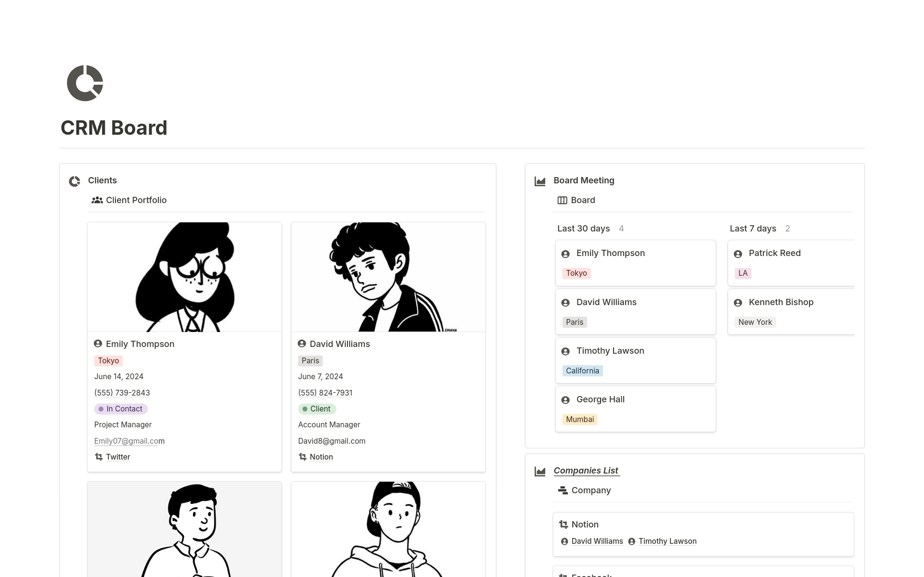This screenshot has width=924, height=577.
Task: Switch to the Board view tab
Action: click(576, 200)
